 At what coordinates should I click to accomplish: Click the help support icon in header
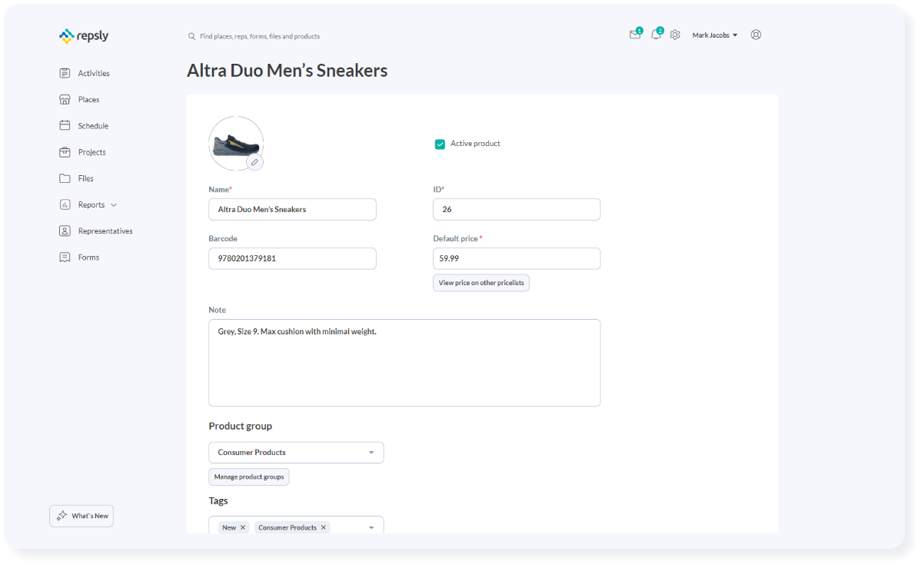pyautogui.click(x=756, y=35)
